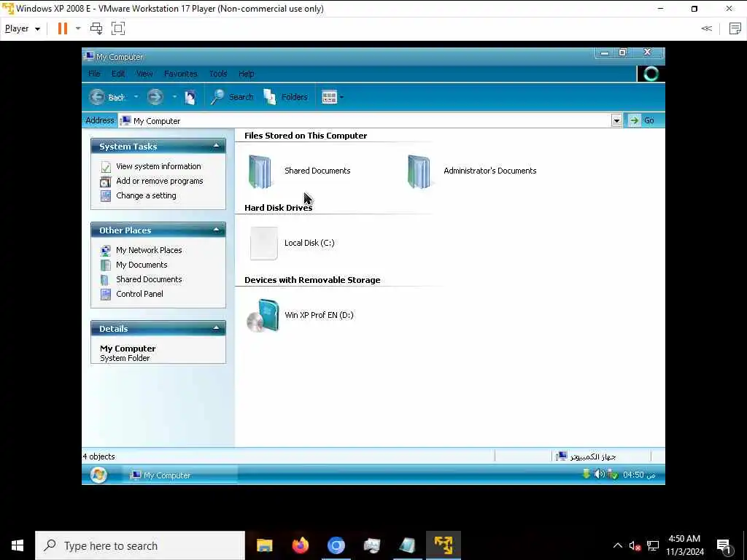Select Administrator's Documents folder icon
The image size is (747, 560).
419,171
